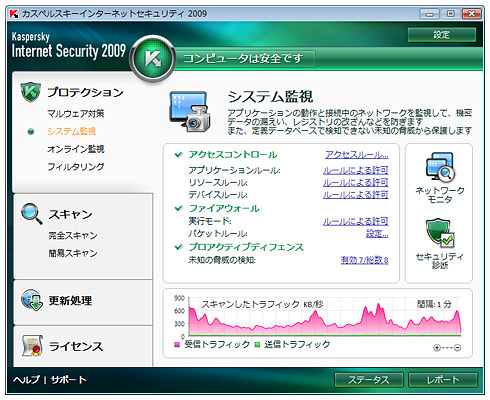Open the 設定 button at top right
This screenshot has height=400, width=490.
tap(441, 35)
